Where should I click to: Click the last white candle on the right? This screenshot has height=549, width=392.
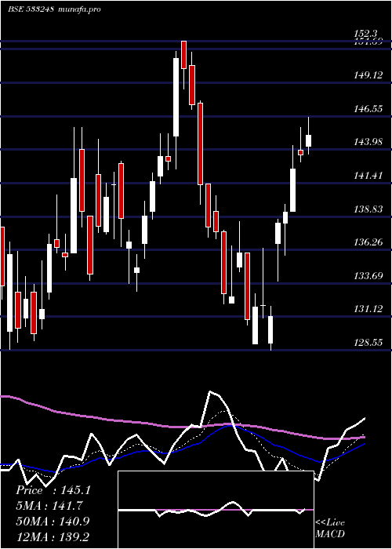pyautogui.click(x=308, y=140)
